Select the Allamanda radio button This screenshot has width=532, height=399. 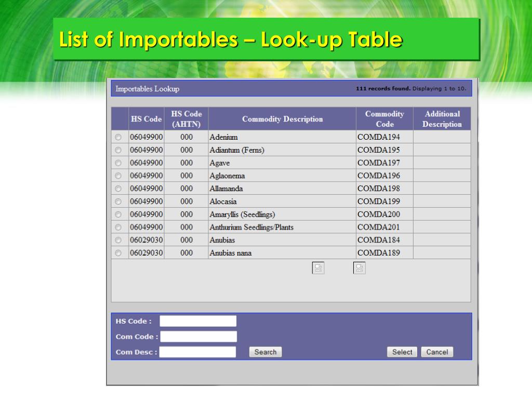pos(118,189)
